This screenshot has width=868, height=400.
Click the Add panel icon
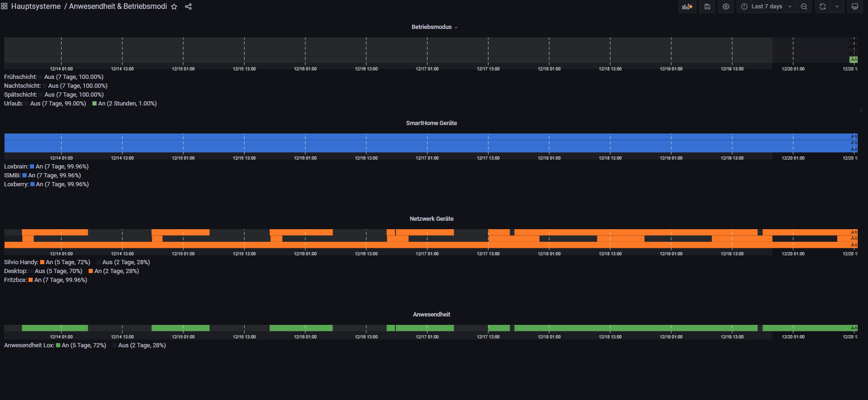[687, 7]
